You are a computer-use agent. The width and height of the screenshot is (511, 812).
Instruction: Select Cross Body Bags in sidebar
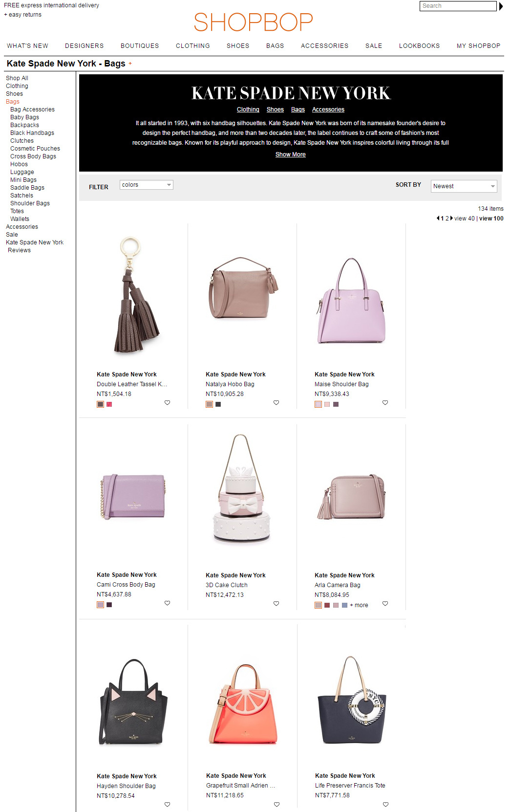click(33, 156)
